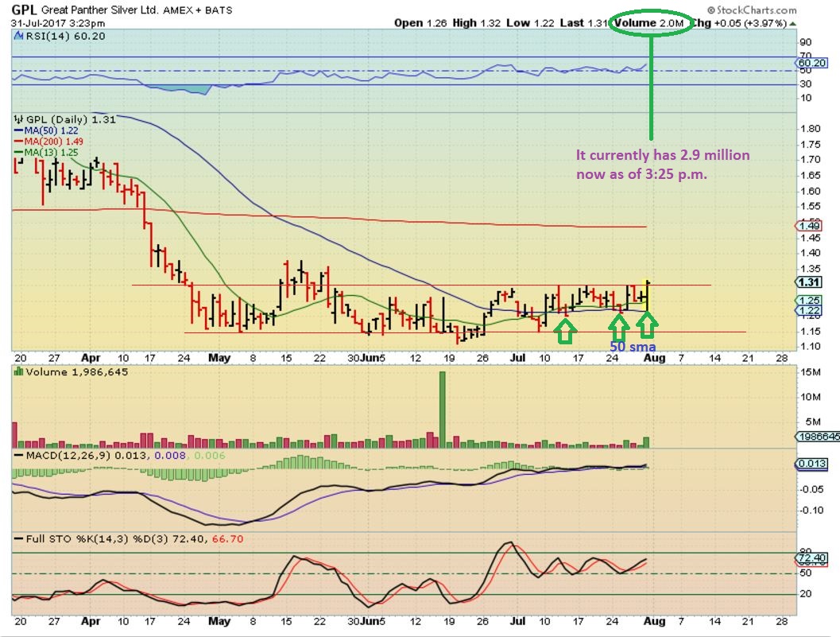Click the -0.10 MACD axis label
Screen dimensions: 840x637
click(x=812, y=510)
